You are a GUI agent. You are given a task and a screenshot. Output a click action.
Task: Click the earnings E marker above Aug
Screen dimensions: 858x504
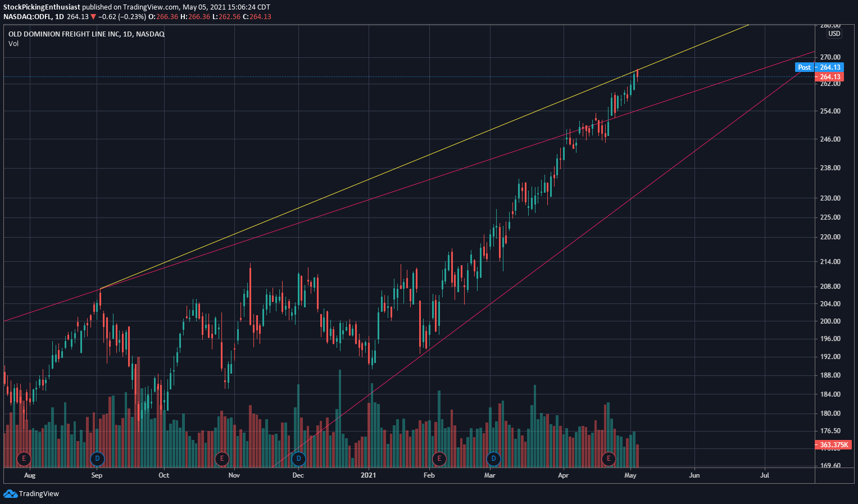coord(24,458)
